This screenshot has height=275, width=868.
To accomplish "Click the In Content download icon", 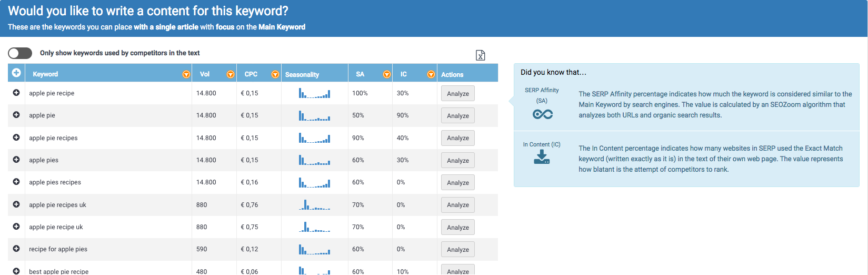I will point(542,157).
